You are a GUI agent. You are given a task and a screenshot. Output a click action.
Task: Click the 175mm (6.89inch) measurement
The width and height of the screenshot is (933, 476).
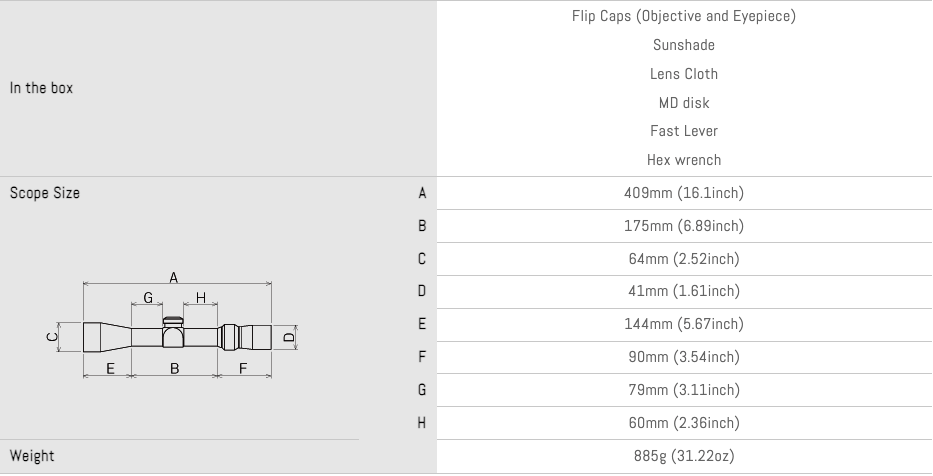pyautogui.click(x=684, y=226)
